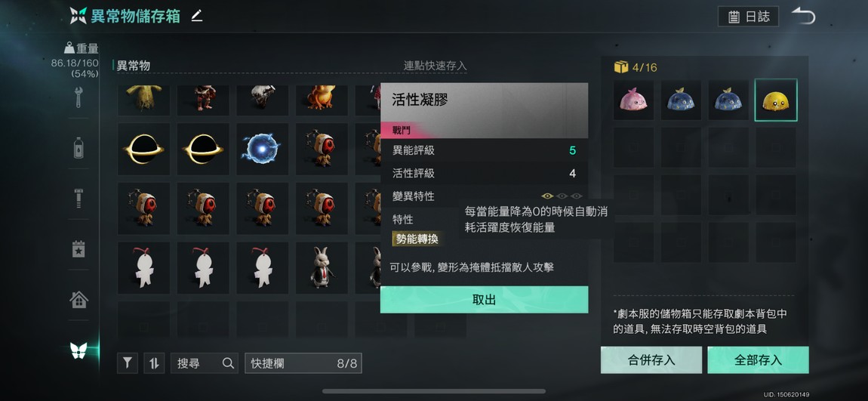The image size is (868, 401).
Task: Click the 勢能轉換 trait tag
Action: 417,239
